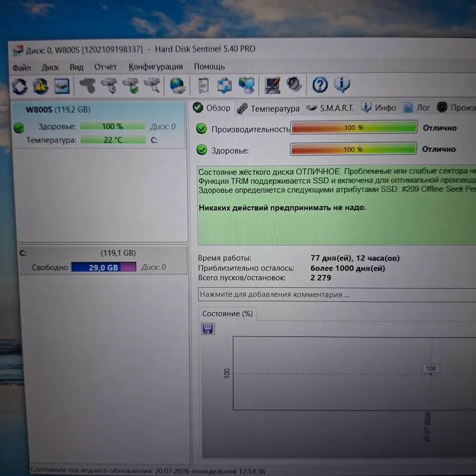
Task: Save the chart using floppy disk icon
Action: pyautogui.click(x=208, y=329)
